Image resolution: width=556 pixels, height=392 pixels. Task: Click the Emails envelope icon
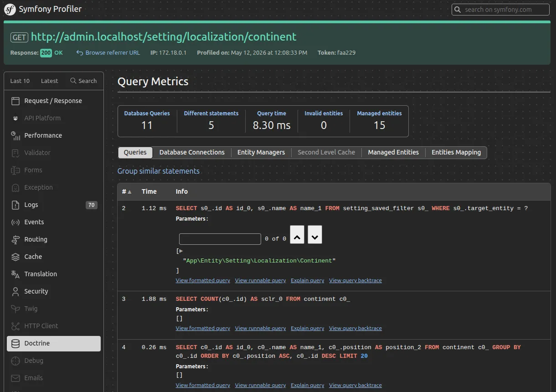[15, 378]
